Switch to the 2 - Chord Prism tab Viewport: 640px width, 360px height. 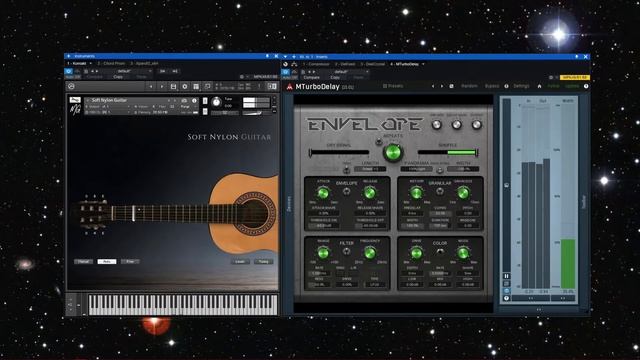(x=112, y=63)
